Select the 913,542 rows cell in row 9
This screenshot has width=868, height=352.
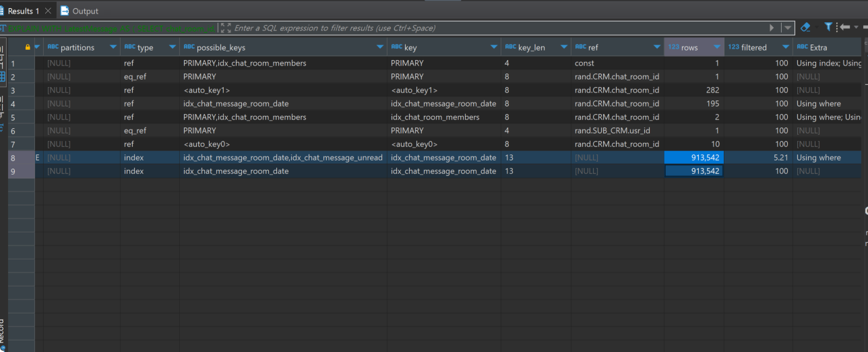click(694, 171)
